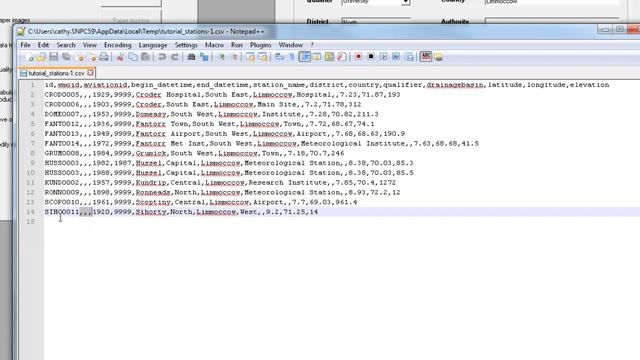Click line number 15 in the margin
Screen dimensions: 640x360
click(x=31, y=222)
